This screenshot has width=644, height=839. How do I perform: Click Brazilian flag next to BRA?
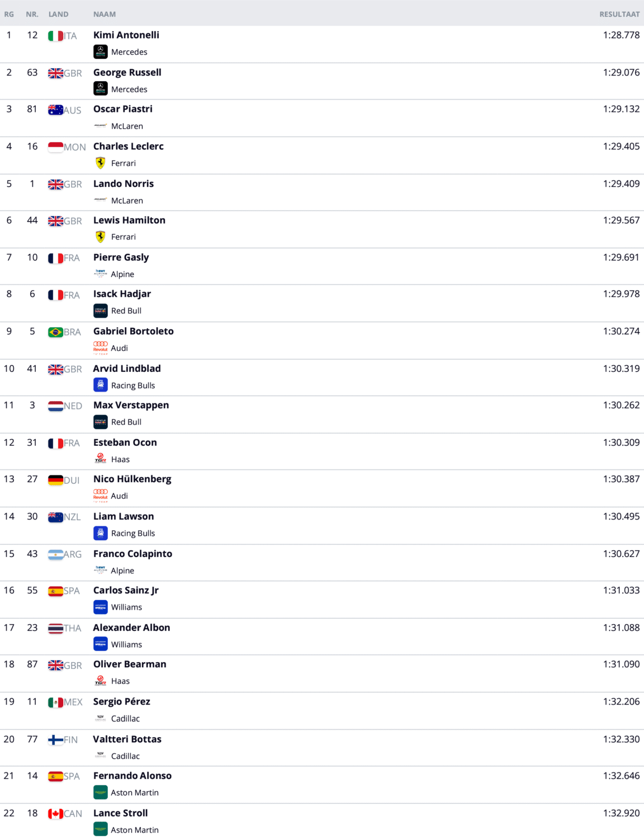point(55,332)
